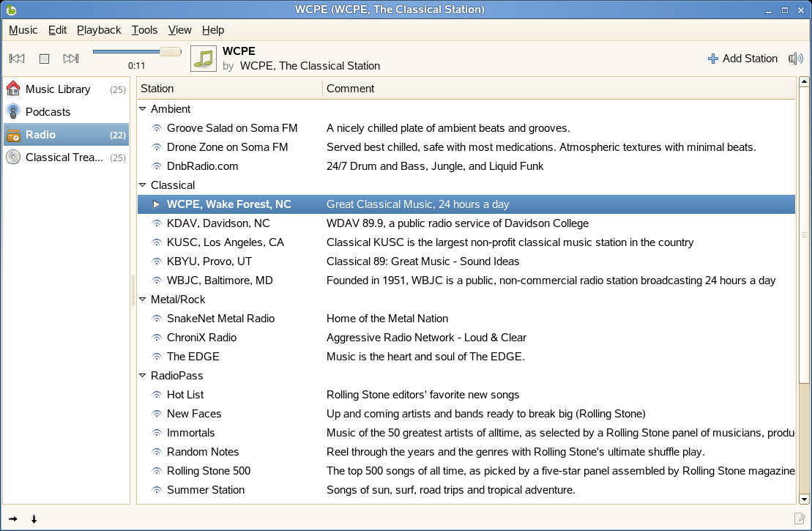Open the Tools menu
The height and width of the screenshot is (531, 812).
coord(144,30)
